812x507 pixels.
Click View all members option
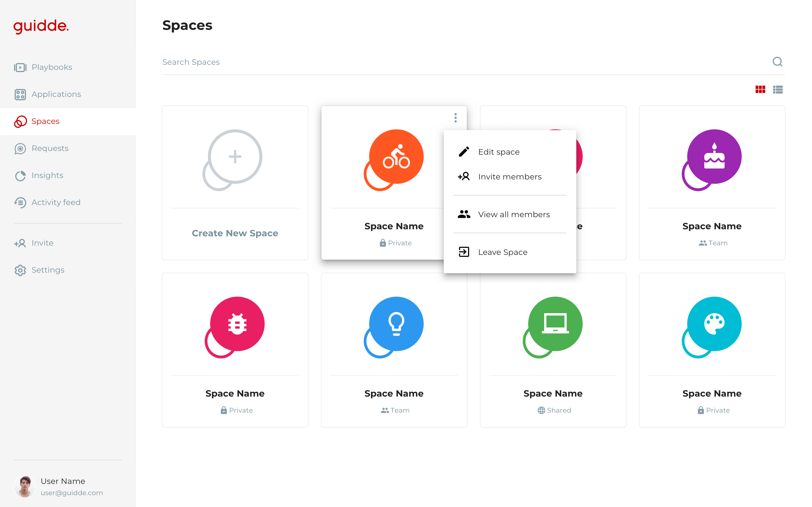(513, 214)
